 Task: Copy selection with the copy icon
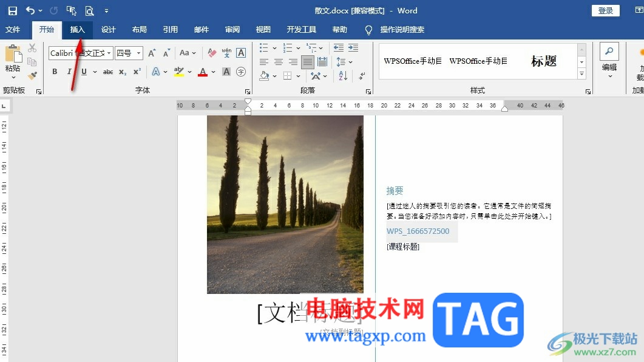pos(32,61)
